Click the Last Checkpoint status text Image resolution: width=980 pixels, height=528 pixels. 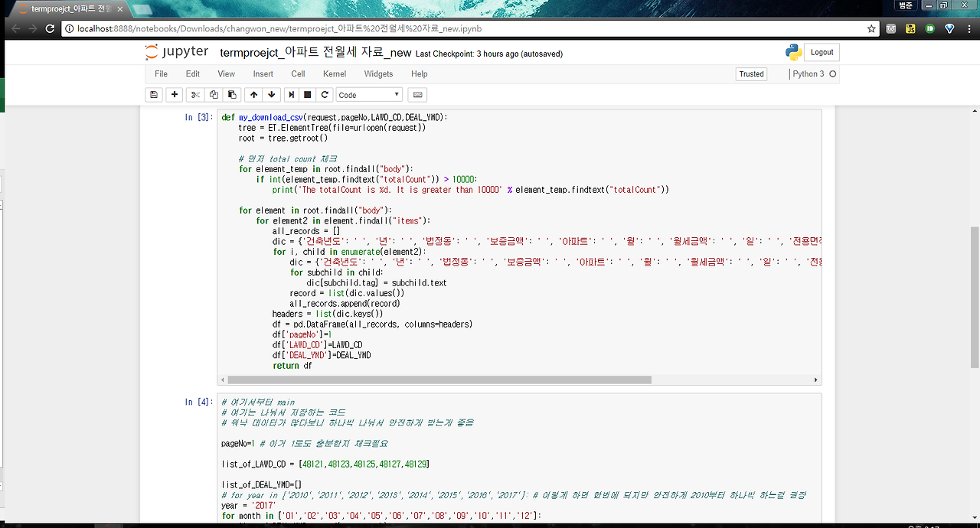click(489, 54)
